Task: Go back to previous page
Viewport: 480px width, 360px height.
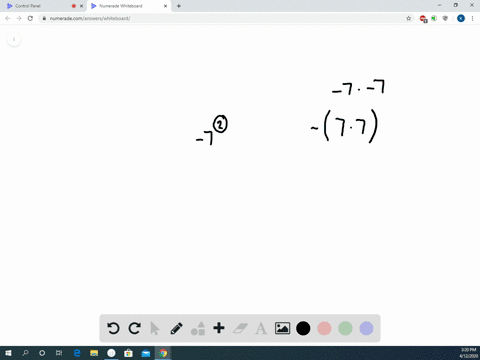Action: 8,18
